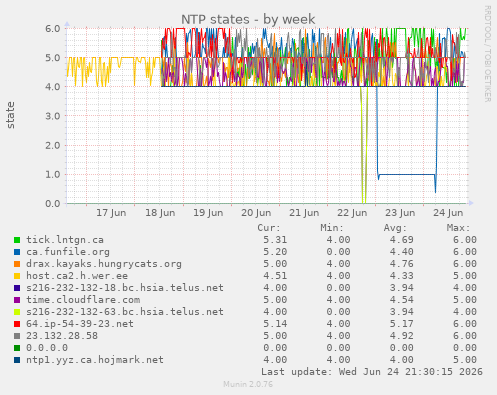Image resolution: width=497 pixels, height=395 pixels.
Task: Click the yellow host.ca2.h.wer.ee legend swatch
Action: (x=17, y=276)
